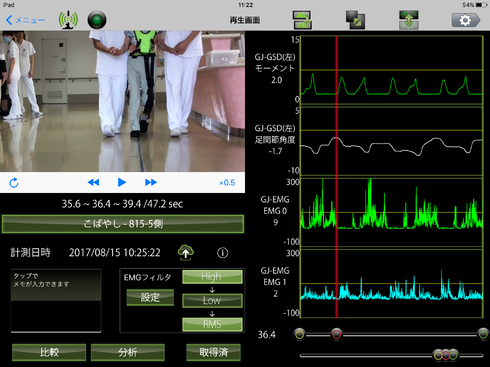
Task: Open settings with the gear icon
Action: click(x=466, y=20)
